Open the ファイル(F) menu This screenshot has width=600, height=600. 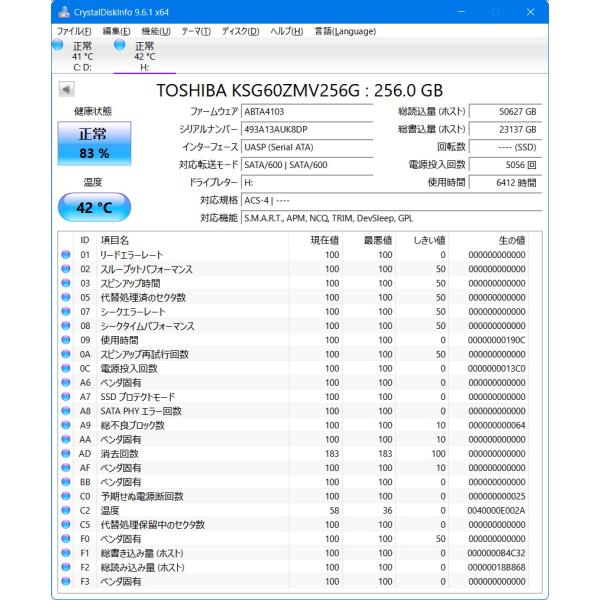[74, 31]
